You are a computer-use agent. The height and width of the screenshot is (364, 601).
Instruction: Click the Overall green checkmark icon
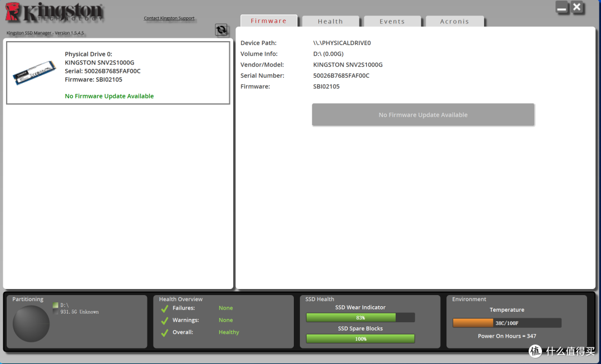coord(164,333)
